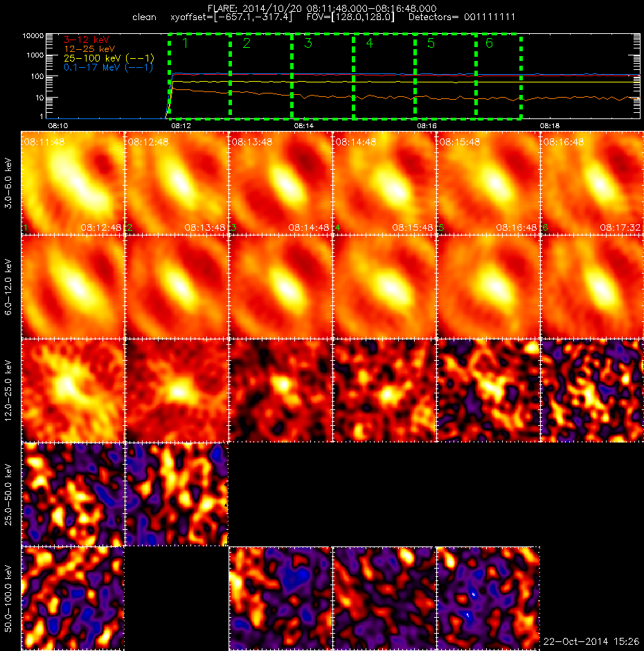Pick the 6.0-12.0 keV image in column four

click(x=384, y=287)
